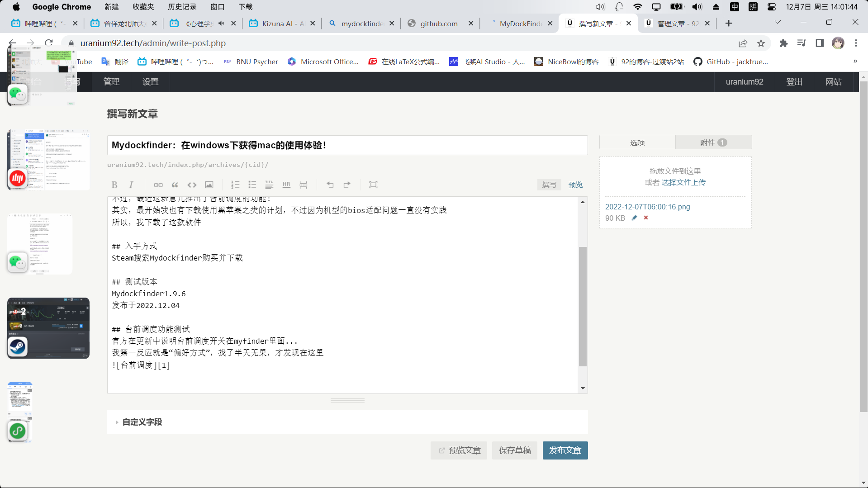This screenshot has width=868, height=488.
Task: Toggle fullscreen editor mode
Action: click(373, 185)
